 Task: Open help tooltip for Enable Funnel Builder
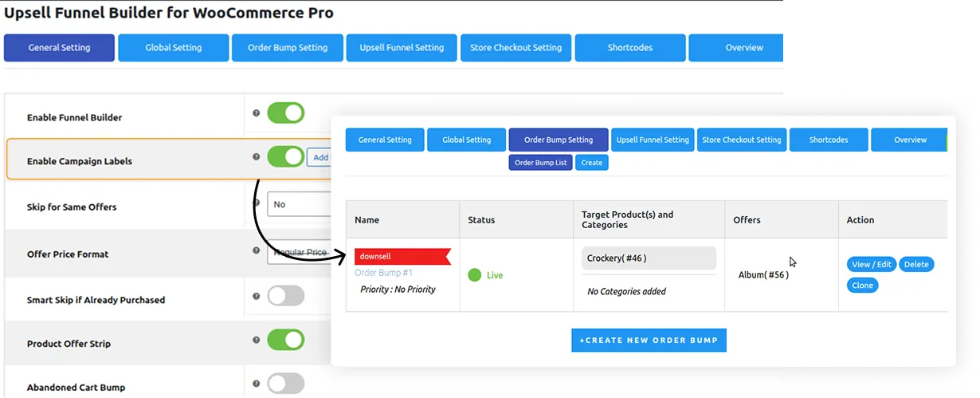[257, 113]
